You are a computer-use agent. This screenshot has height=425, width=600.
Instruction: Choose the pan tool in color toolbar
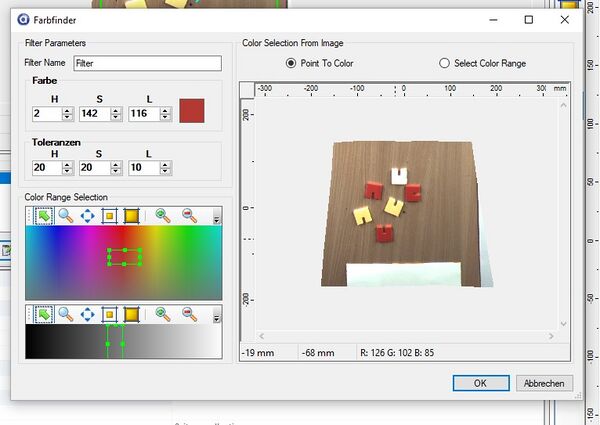[x=87, y=215]
